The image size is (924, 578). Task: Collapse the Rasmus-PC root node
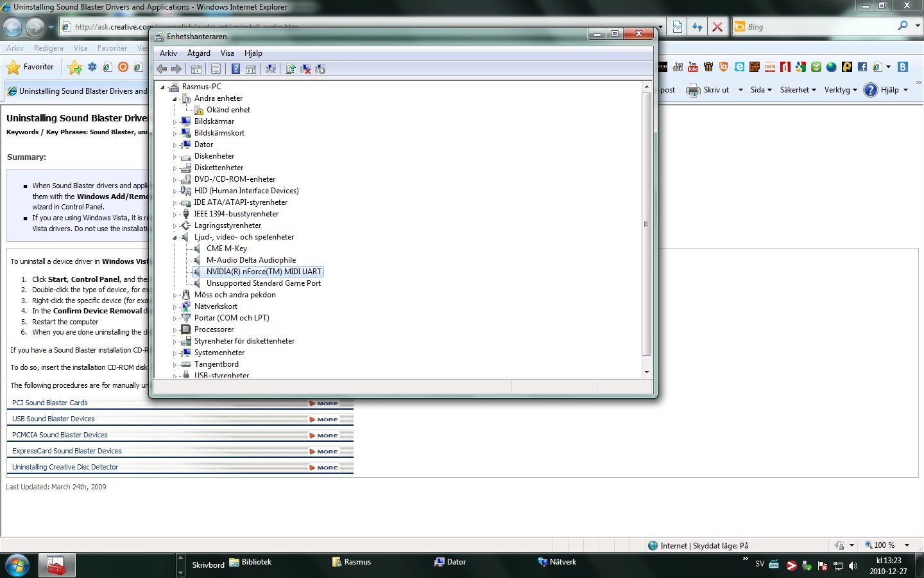[162, 87]
